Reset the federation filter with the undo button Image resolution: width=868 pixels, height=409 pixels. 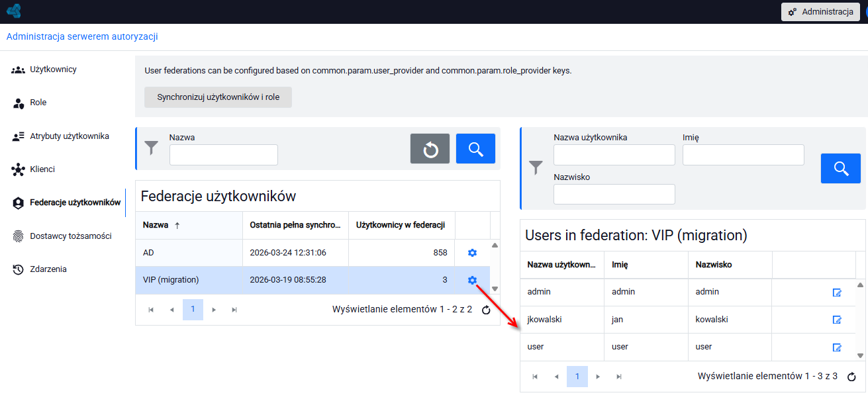click(430, 148)
